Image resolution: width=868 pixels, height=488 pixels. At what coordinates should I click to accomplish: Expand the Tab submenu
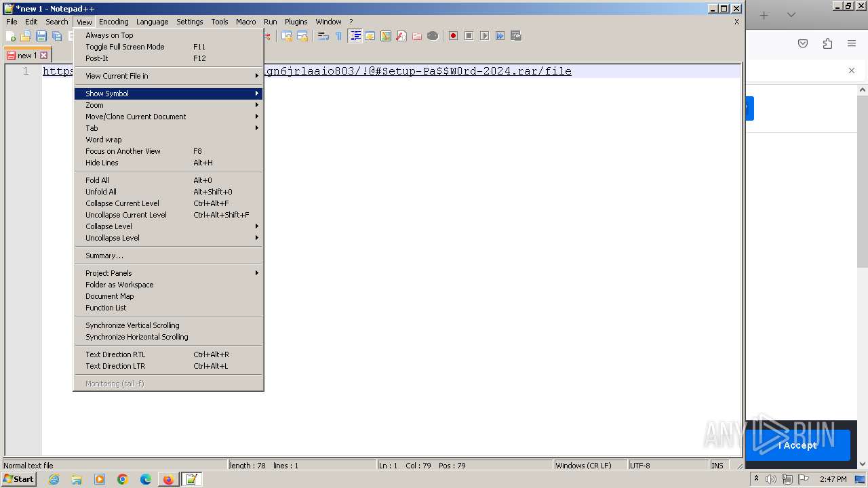point(168,128)
